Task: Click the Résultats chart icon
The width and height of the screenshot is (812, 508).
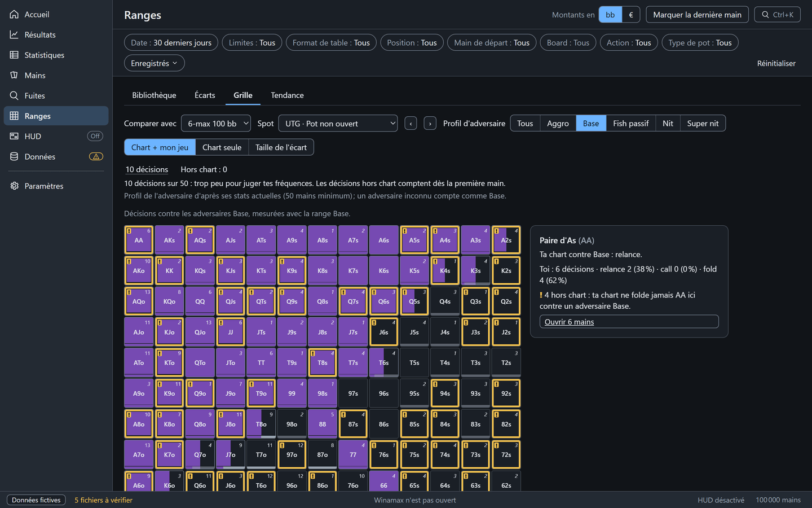Action: tap(14, 34)
